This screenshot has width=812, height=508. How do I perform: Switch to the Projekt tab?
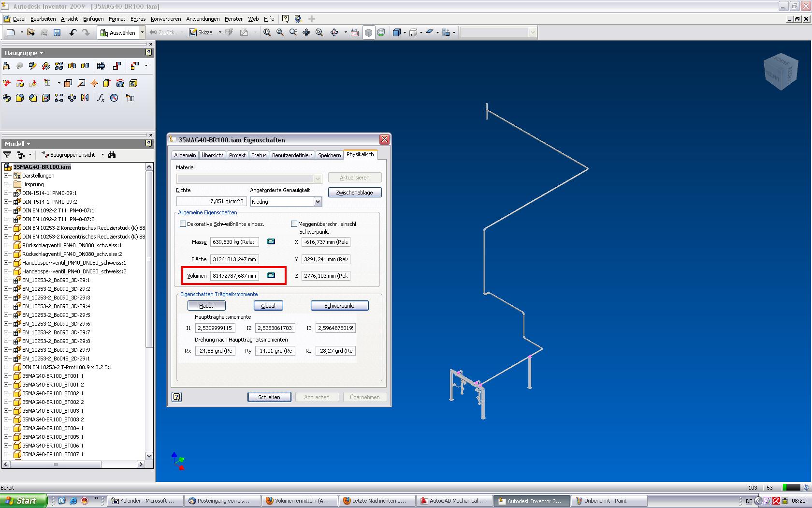click(237, 155)
